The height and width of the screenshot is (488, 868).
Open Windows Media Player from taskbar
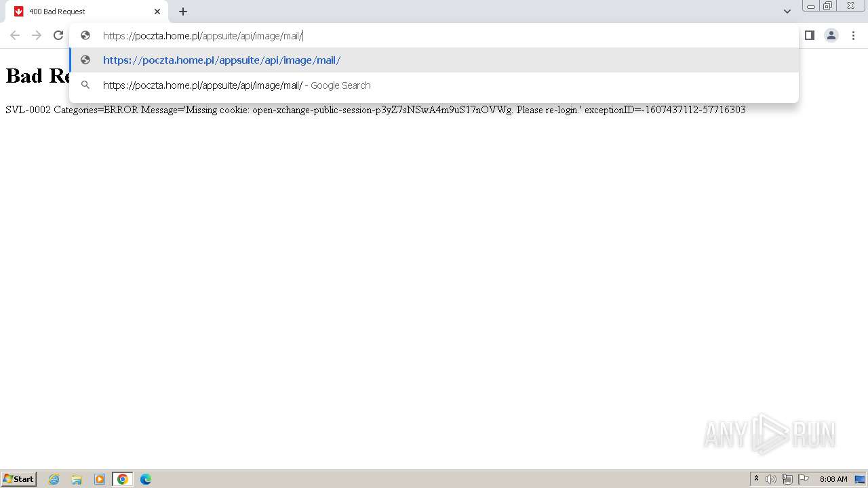pyautogui.click(x=100, y=479)
